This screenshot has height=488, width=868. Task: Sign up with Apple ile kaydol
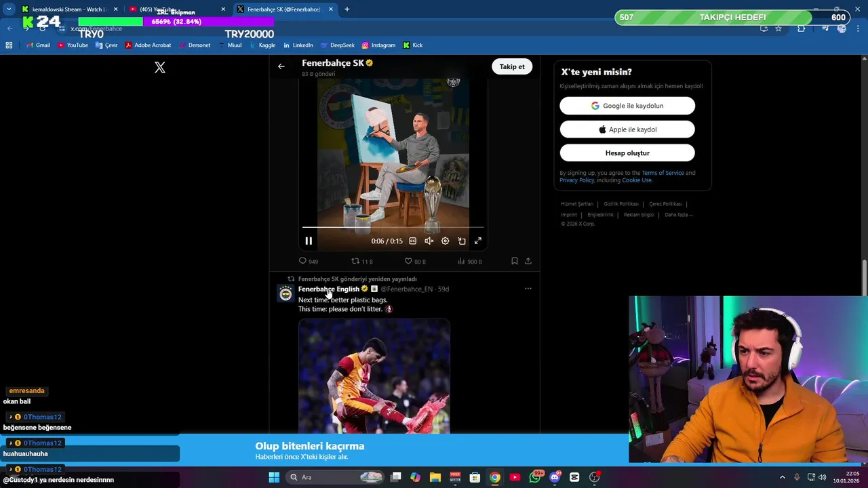tap(627, 129)
